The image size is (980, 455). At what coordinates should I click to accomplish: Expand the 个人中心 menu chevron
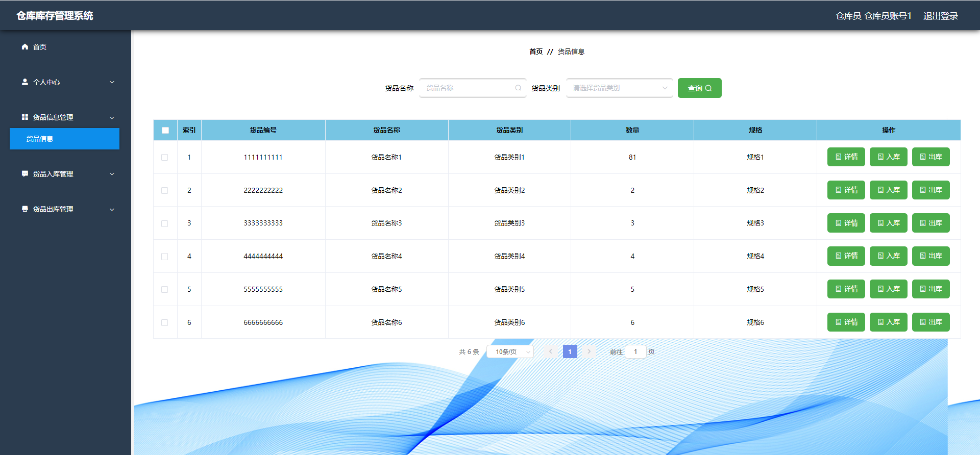[x=112, y=82]
